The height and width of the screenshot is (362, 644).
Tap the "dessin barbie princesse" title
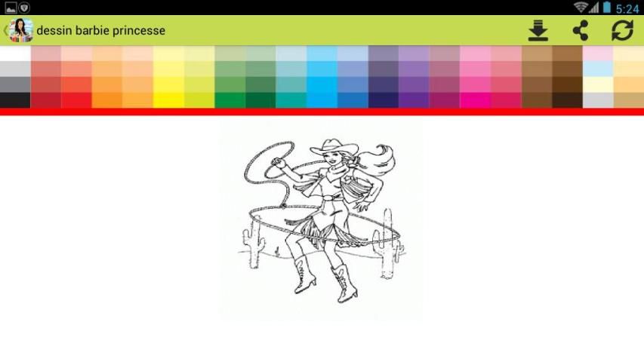101,31
